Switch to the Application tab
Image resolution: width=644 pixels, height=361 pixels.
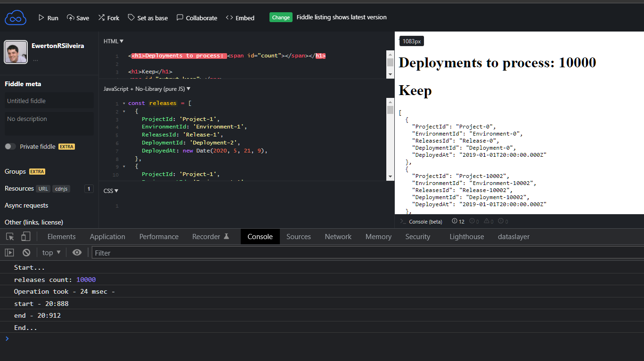107,237
